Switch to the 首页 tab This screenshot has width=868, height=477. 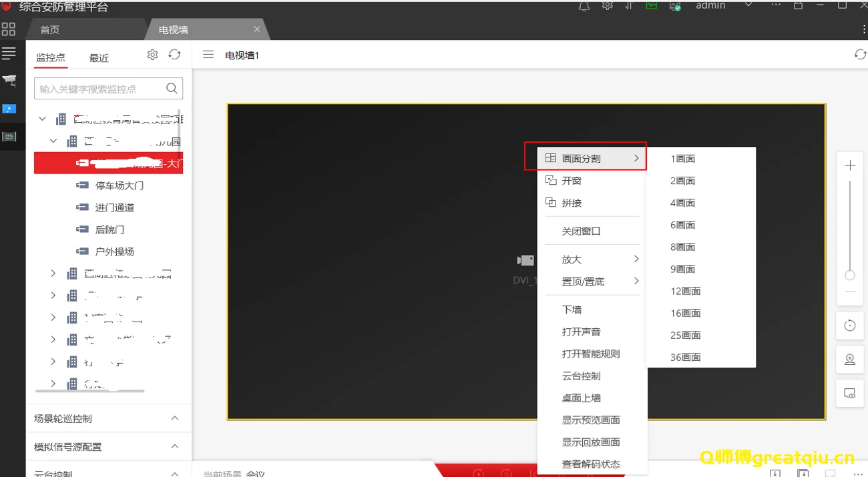point(50,30)
